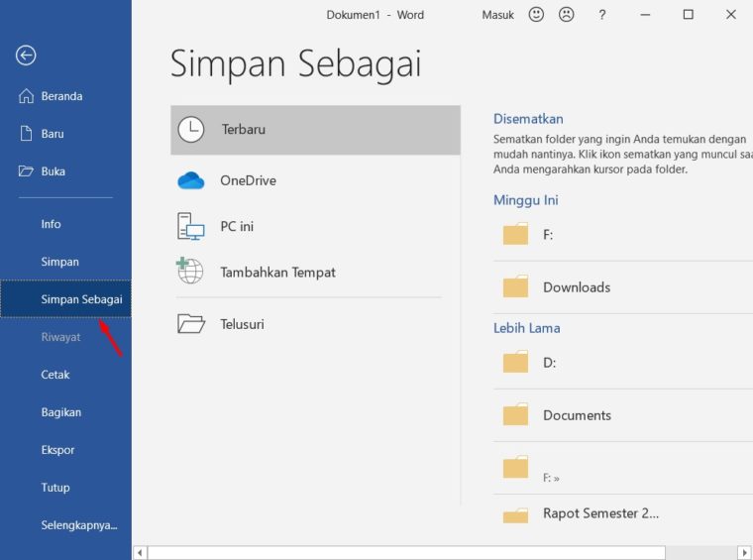
Task: Click the folder icon next to D:
Action: 515,362
